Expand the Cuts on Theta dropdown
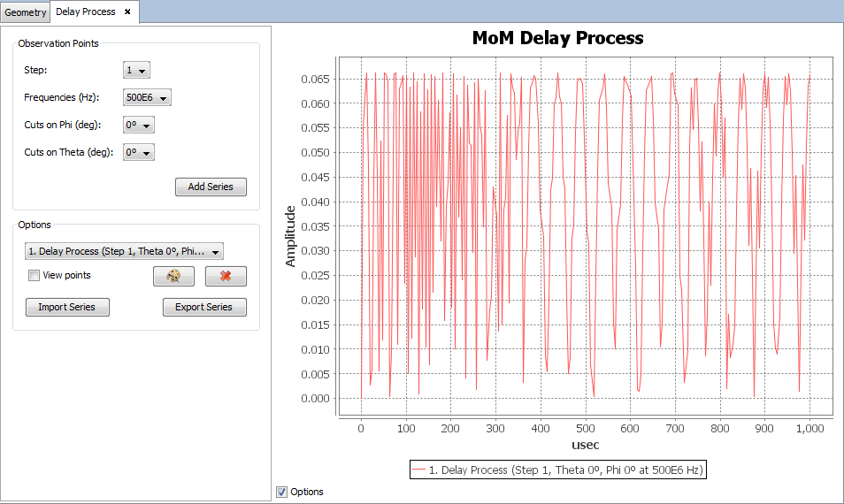This screenshot has height=504, width=844. point(139,153)
